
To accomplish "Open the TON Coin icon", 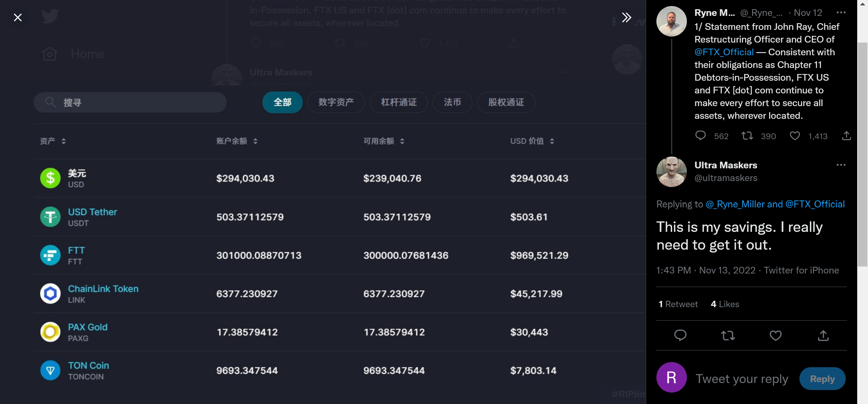I will (50, 370).
